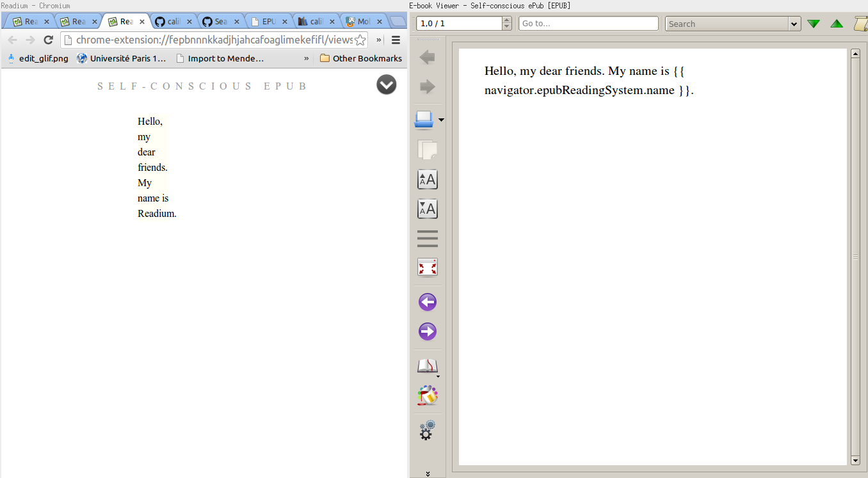
Task: Click the scroll icon at viewer toolbar edge
Action: [x=861, y=24]
